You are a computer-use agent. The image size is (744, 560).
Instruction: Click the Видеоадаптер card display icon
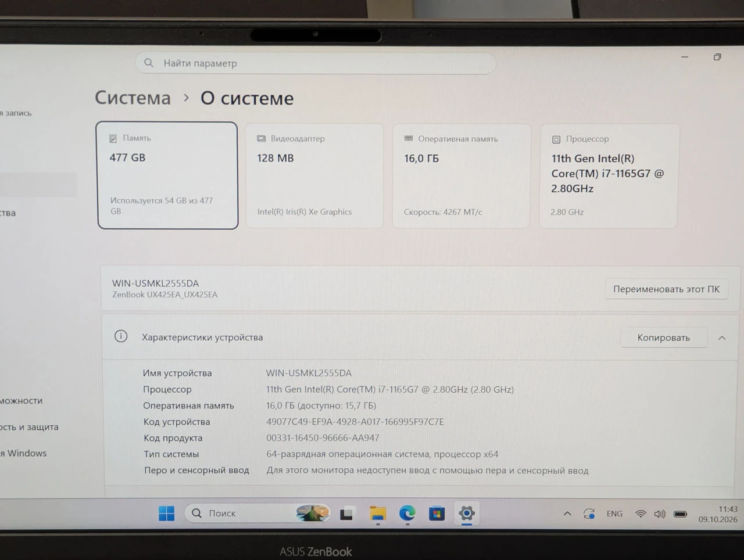pos(261,139)
